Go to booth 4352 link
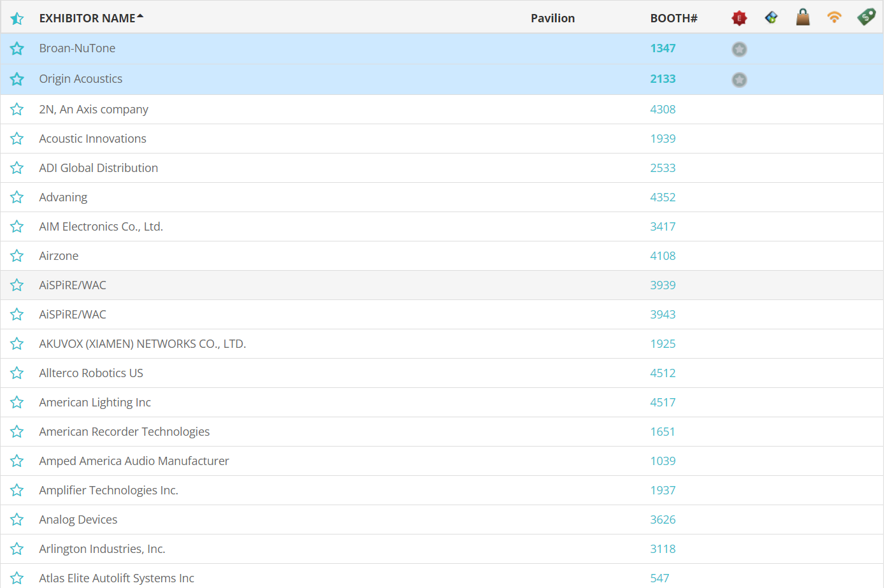 (663, 197)
